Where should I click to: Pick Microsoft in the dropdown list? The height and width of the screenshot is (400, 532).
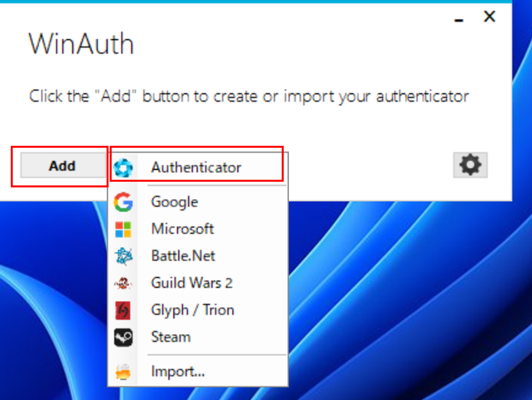click(198, 229)
